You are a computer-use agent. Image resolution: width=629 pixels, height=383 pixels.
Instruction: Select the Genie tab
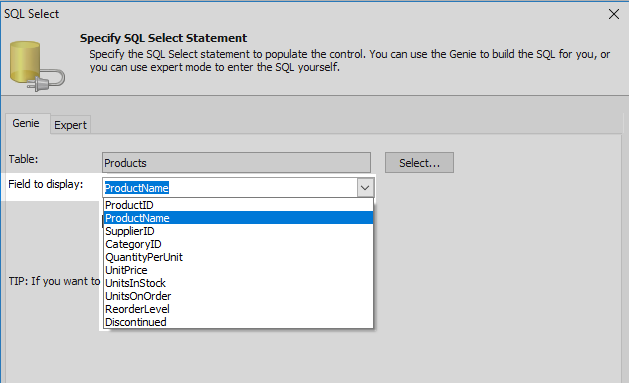click(26, 123)
